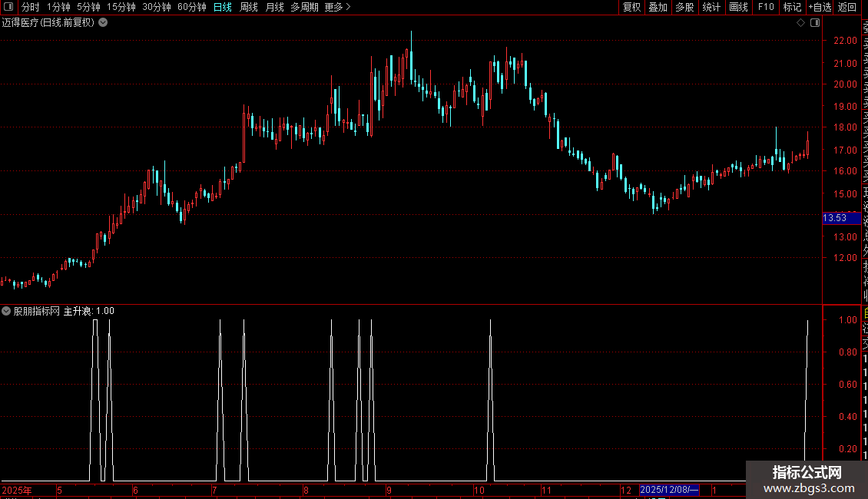Open F10 company information
The height and width of the screenshot is (499, 868).
[766, 7]
